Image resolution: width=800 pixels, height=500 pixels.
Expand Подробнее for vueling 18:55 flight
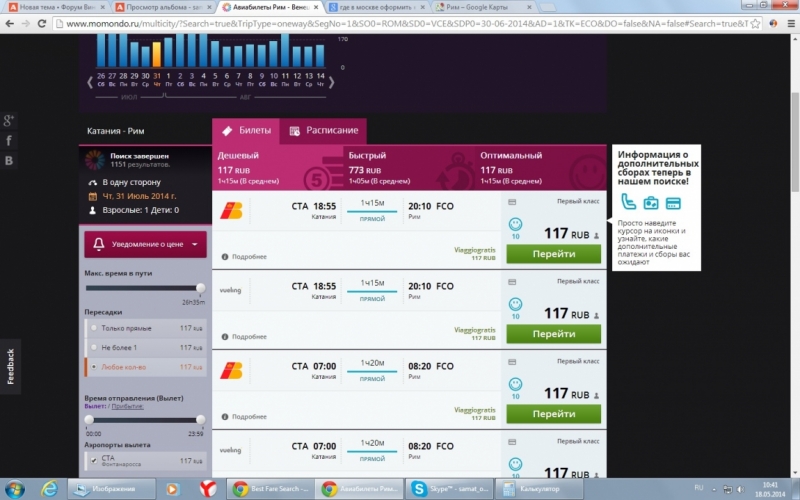coord(244,337)
